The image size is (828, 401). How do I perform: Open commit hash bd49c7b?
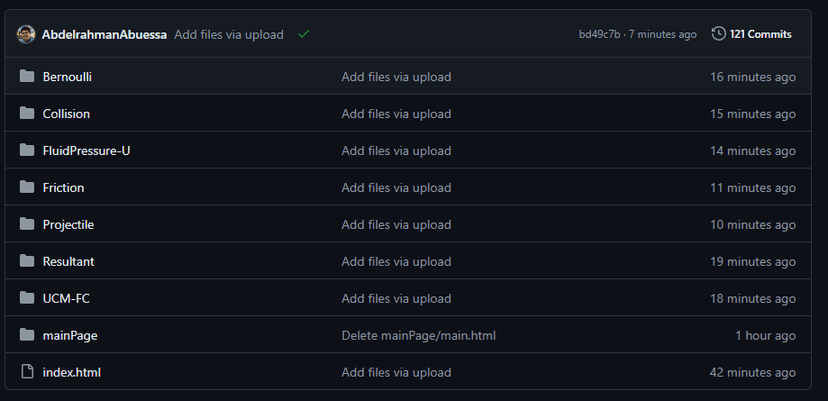599,34
